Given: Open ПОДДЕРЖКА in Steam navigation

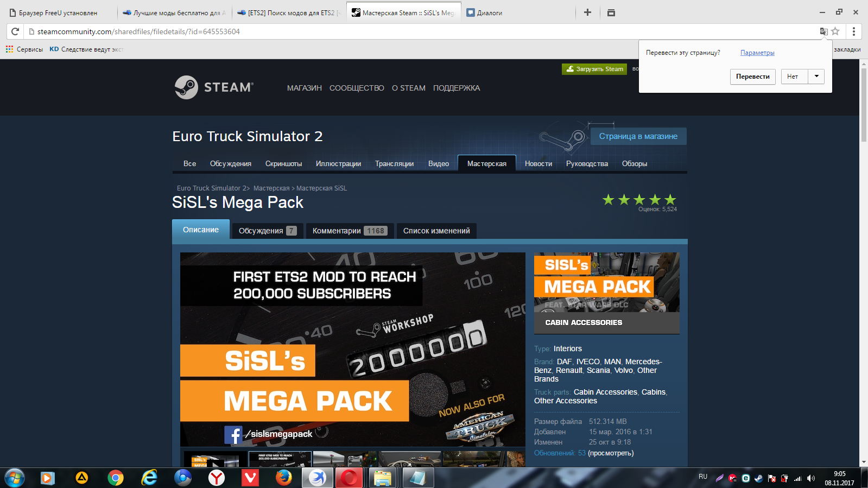Looking at the screenshot, I should point(457,88).
